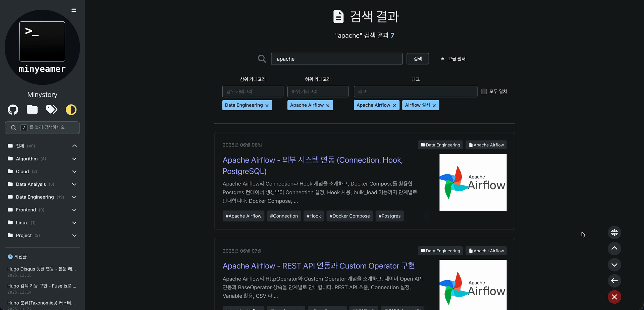Click the magnifier icon next to apache field
644x310 pixels.
tap(262, 59)
